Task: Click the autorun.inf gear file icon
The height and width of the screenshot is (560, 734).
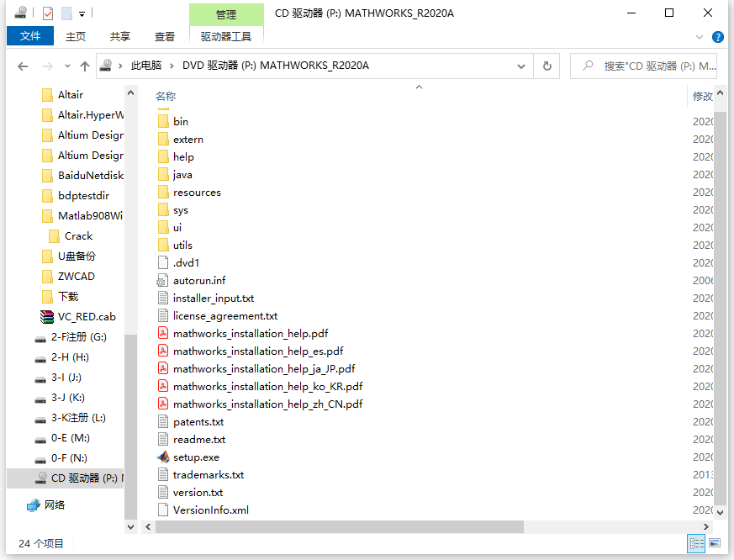Action: click(162, 281)
